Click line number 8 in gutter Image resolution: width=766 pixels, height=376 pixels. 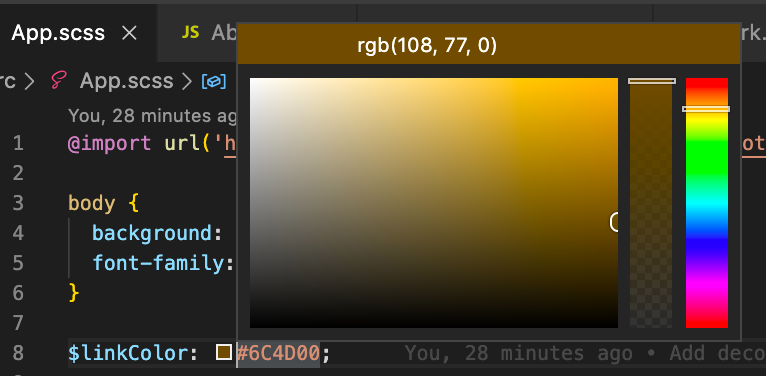coord(18,353)
